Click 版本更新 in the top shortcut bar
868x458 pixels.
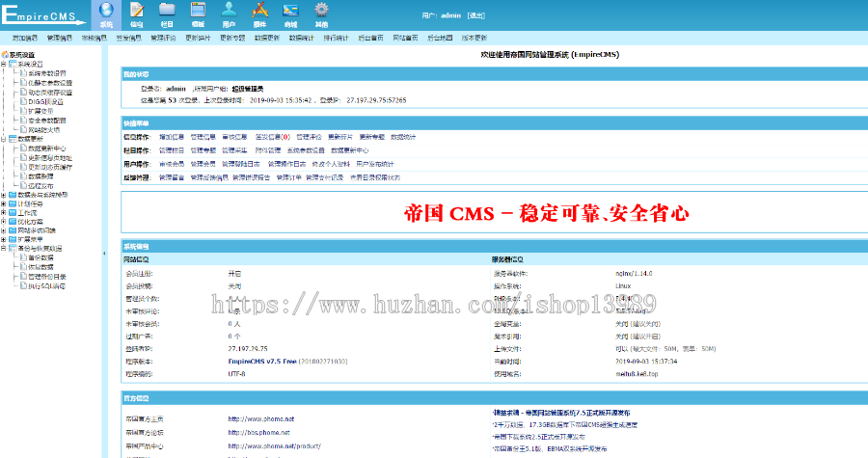(475, 39)
